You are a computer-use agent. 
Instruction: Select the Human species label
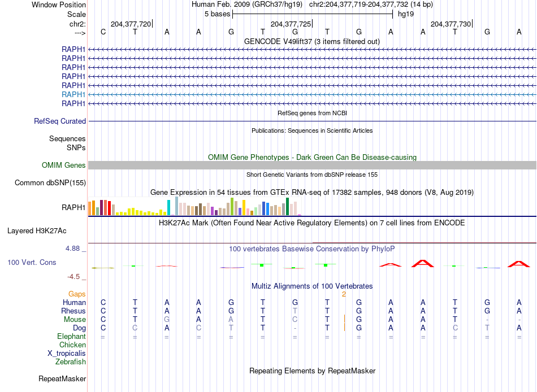tap(74, 302)
